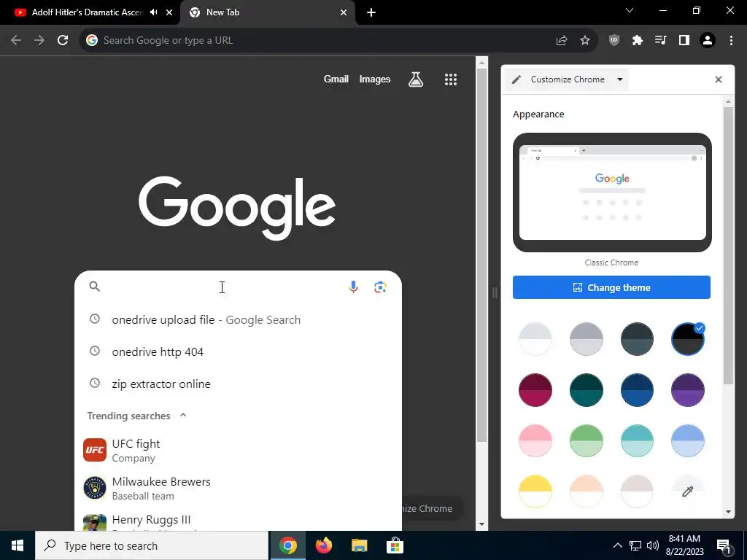The image size is (747, 560).
Task: Choose the Milwaukee Brewers trending search
Action: pyautogui.click(x=239, y=488)
